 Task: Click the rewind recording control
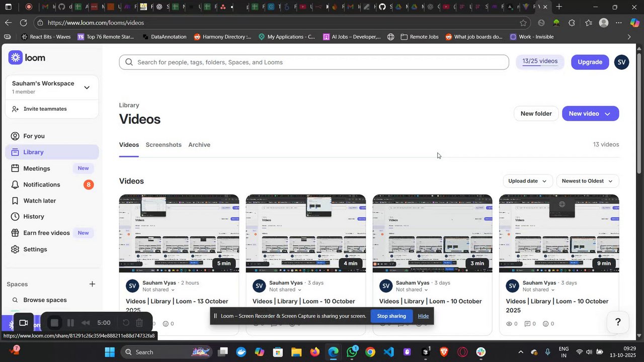(86, 323)
